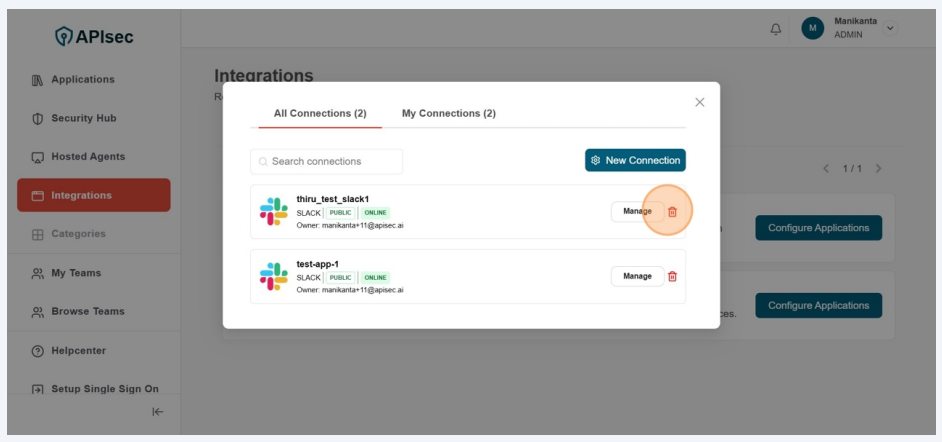Expand the Manikanta account dropdown
This screenshot has height=442, width=942.
[x=889, y=28]
